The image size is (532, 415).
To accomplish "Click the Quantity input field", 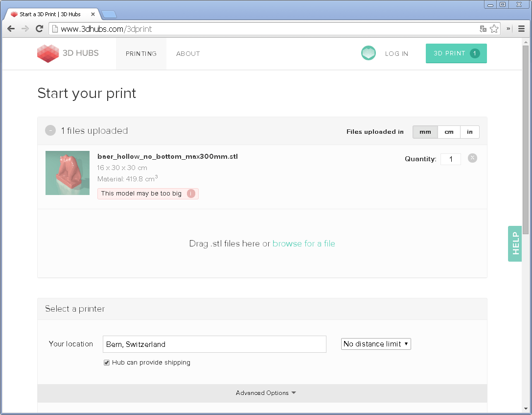I will [x=451, y=159].
